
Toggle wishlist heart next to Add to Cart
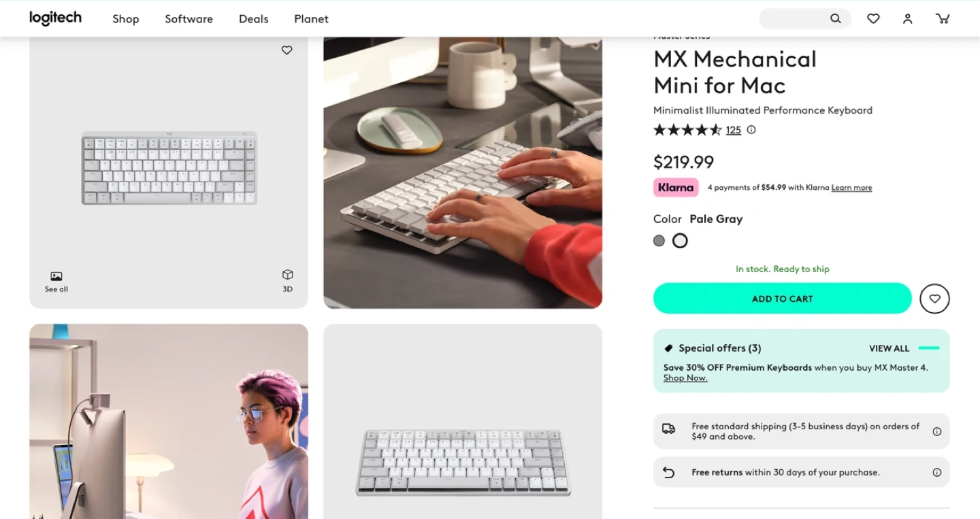pos(934,299)
